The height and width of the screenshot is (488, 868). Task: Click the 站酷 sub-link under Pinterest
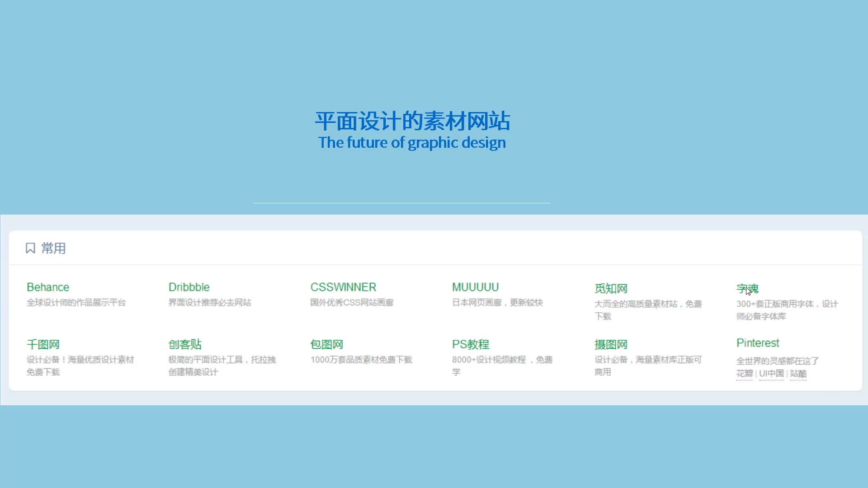point(798,374)
